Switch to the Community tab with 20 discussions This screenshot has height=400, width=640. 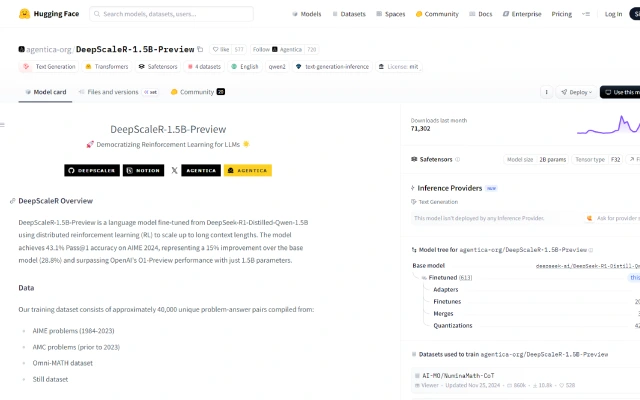198,92
